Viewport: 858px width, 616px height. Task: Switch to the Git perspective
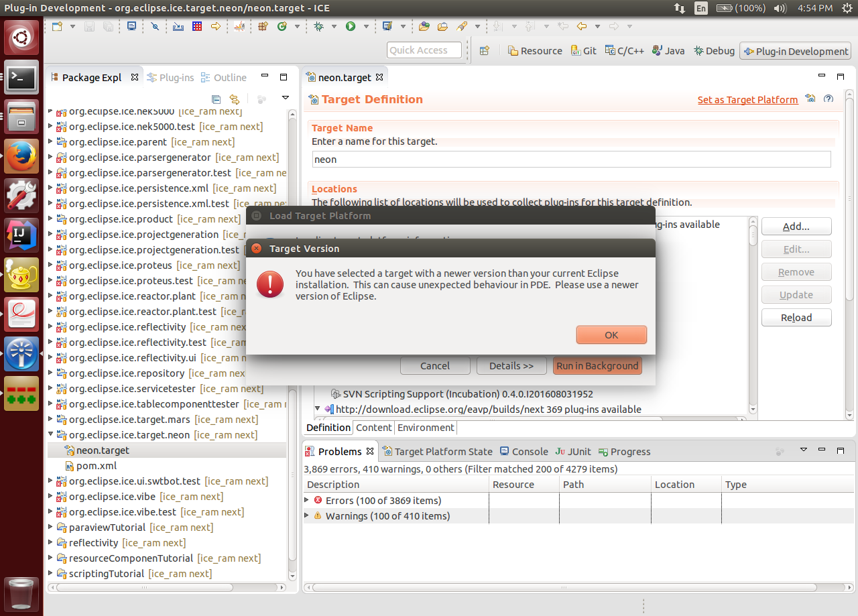pyautogui.click(x=583, y=51)
